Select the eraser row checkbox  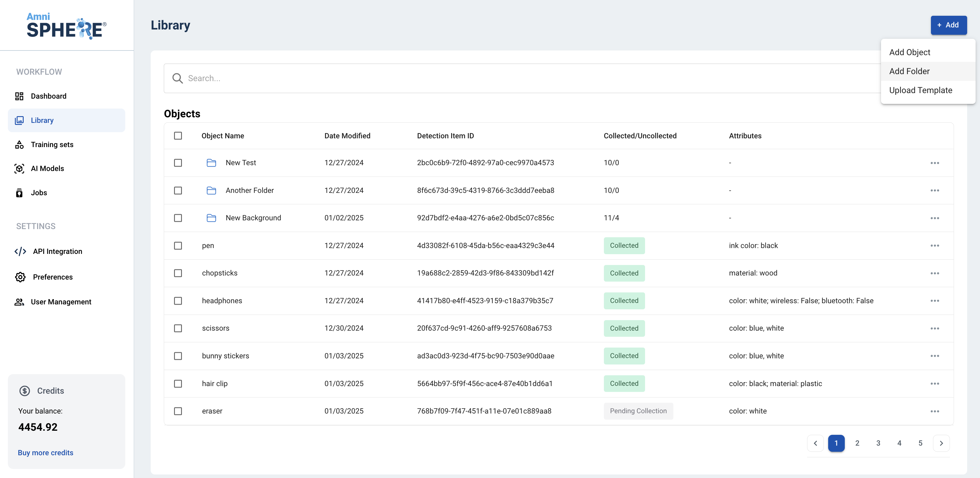[x=178, y=411]
